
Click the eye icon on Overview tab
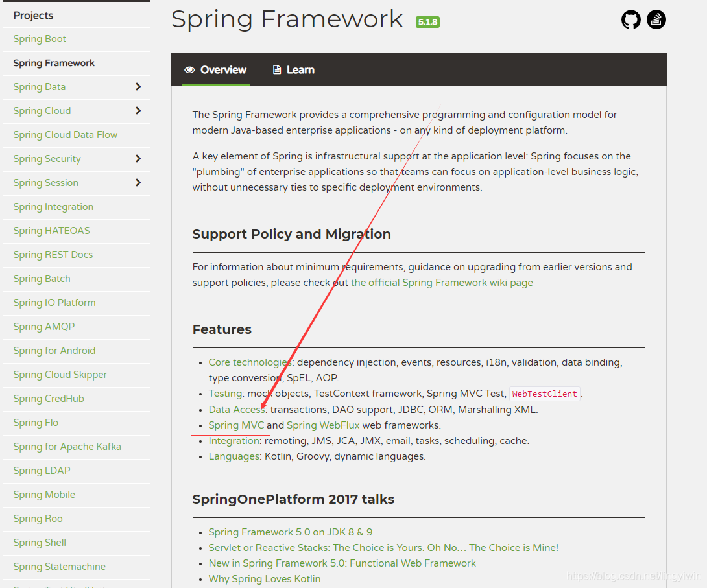pos(189,70)
